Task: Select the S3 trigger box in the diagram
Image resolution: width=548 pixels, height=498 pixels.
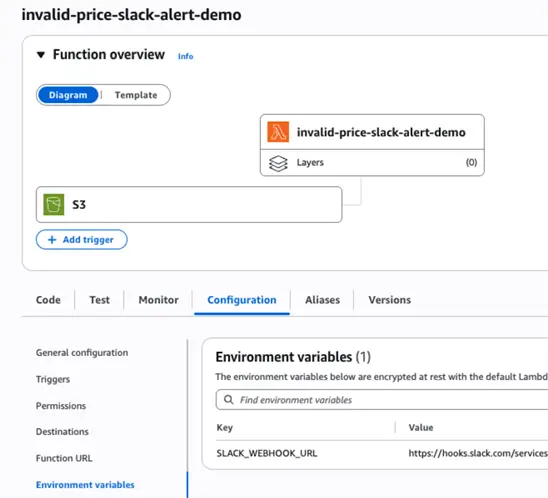Action: [x=189, y=204]
